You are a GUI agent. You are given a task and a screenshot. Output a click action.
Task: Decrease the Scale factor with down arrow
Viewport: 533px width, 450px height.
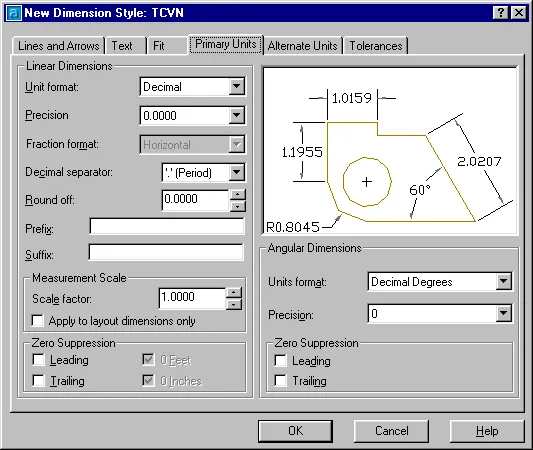click(234, 305)
